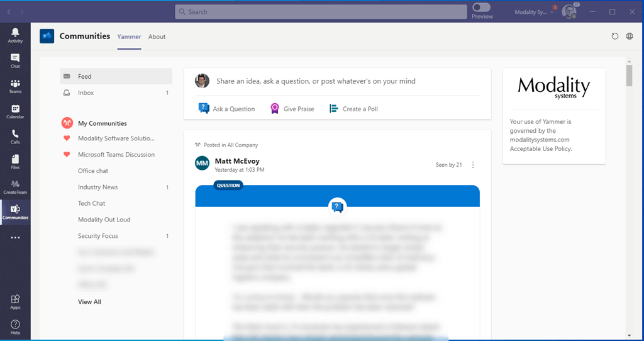Click the vertical scrollbar thumb
This screenshot has width=644, height=341.
pyautogui.click(x=630, y=74)
